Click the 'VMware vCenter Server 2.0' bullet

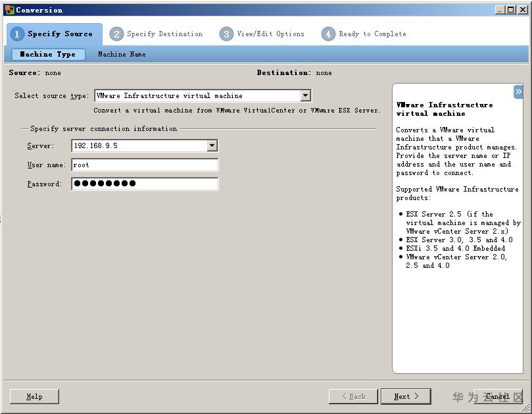click(x=456, y=261)
